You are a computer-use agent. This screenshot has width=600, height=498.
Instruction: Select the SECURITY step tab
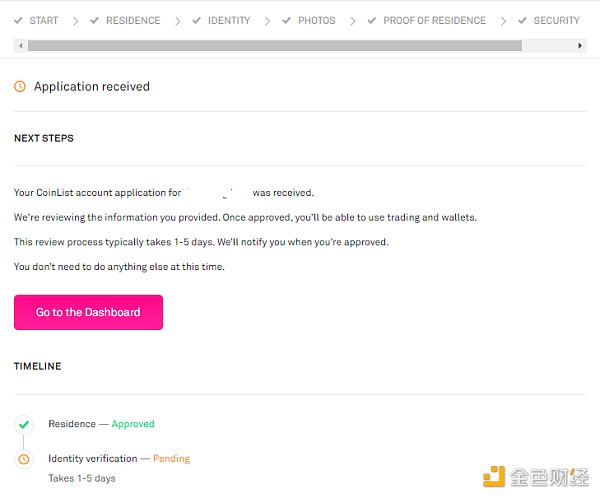pyautogui.click(x=556, y=20)
